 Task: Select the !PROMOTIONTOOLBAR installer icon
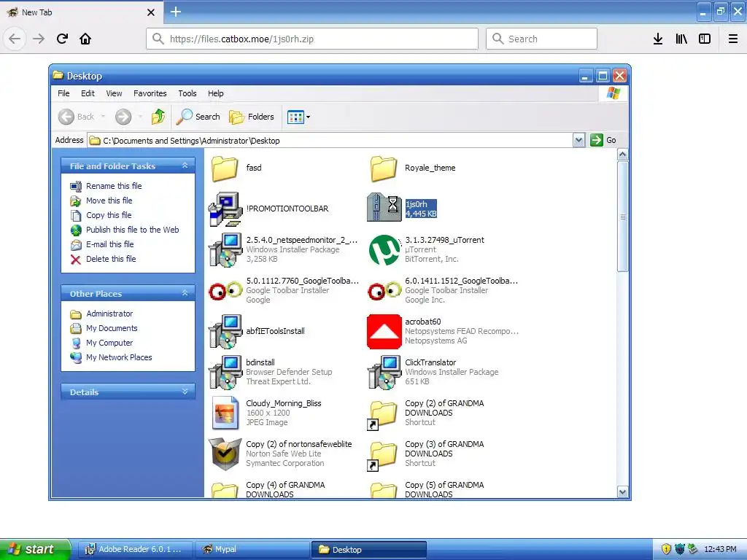pos(225,209)
